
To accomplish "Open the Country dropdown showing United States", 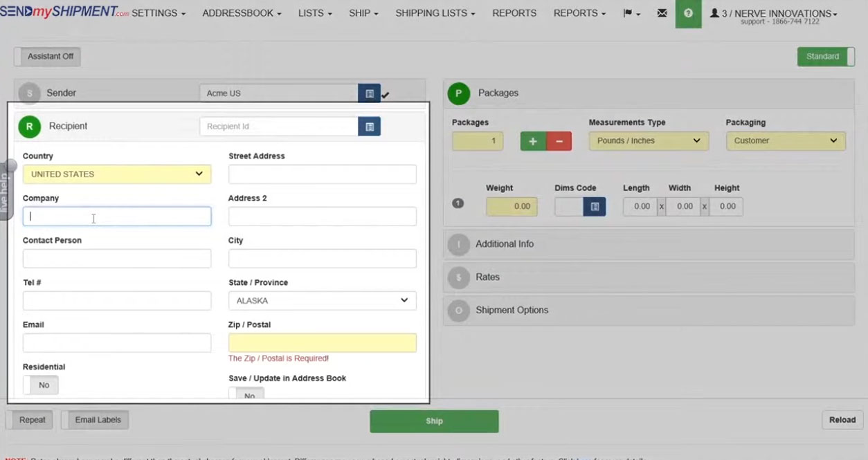I will tap(116, 174).
